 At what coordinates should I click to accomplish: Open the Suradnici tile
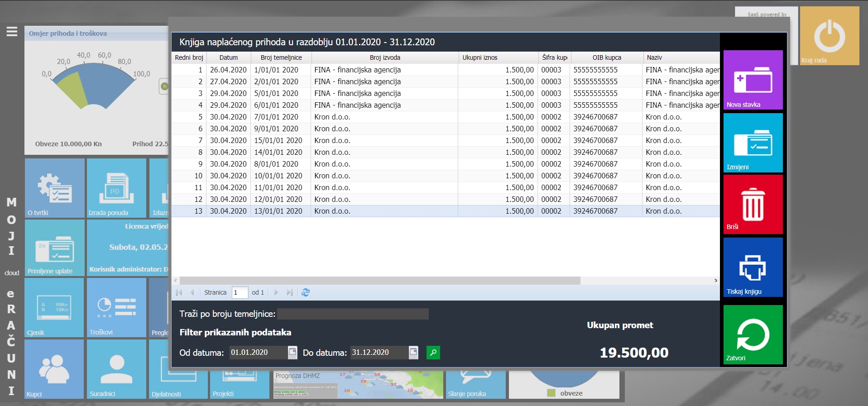click(116, 369)
